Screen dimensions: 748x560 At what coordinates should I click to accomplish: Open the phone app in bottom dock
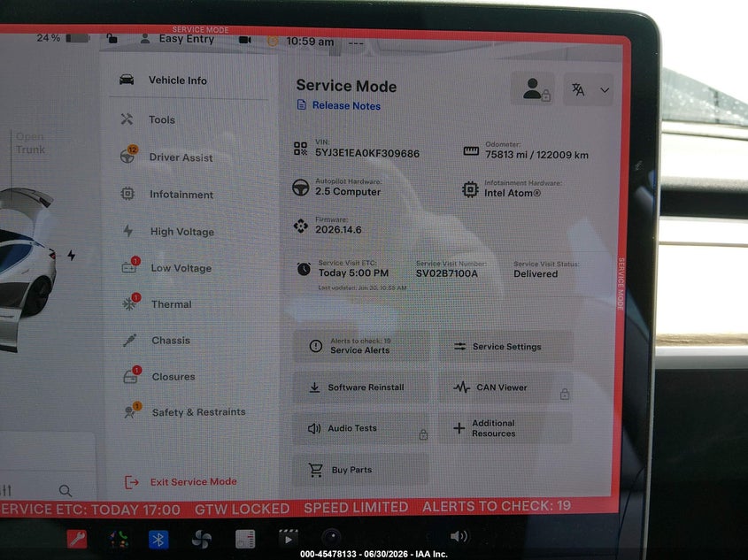click(118, 540)
